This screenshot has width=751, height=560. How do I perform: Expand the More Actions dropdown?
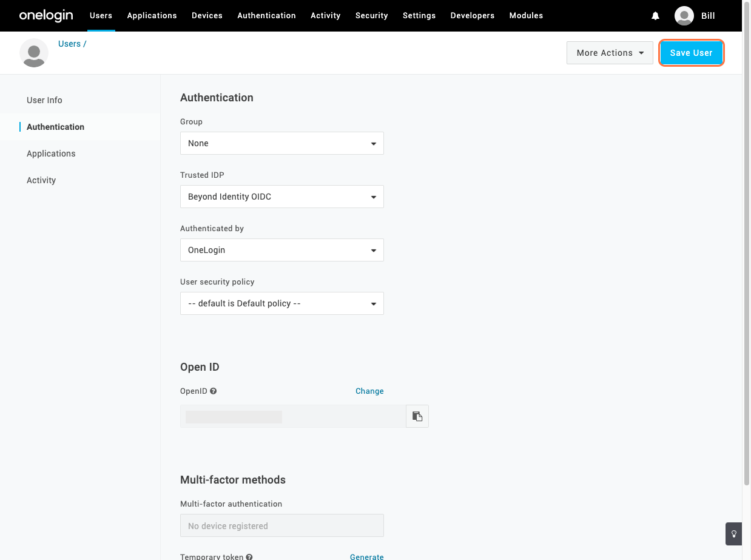(610, 53)
